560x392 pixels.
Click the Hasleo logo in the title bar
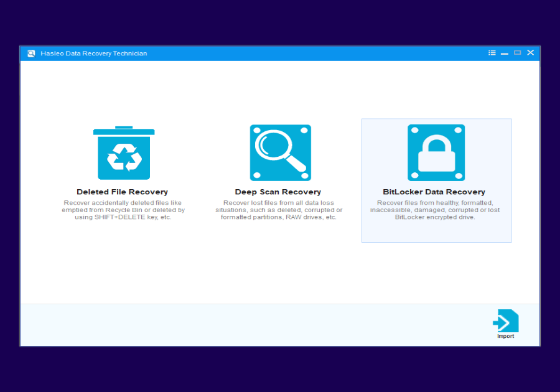[30, 53]
